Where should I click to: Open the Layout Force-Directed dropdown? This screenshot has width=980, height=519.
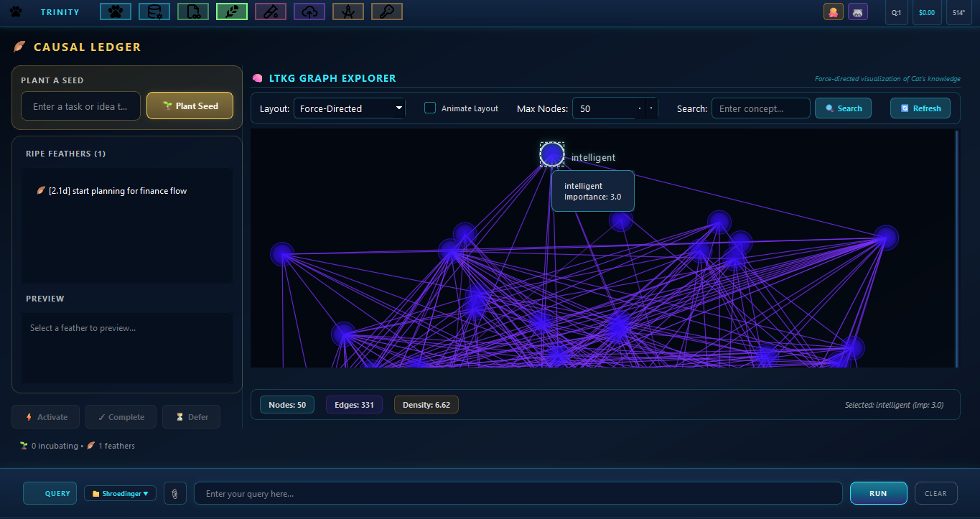(349, 108)
